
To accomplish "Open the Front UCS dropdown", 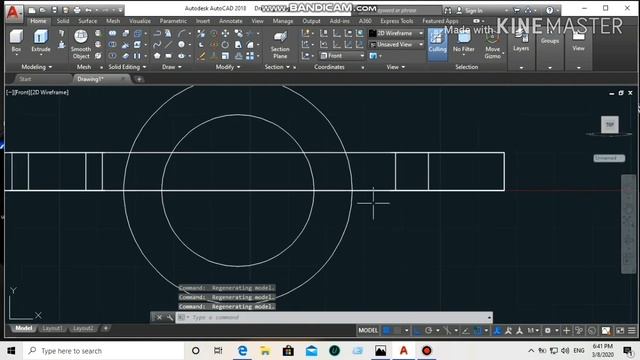I will (342, 56).
